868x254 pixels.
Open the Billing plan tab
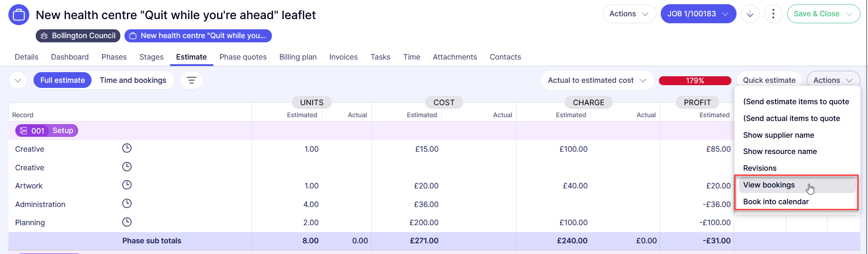[x=298, y=57]
